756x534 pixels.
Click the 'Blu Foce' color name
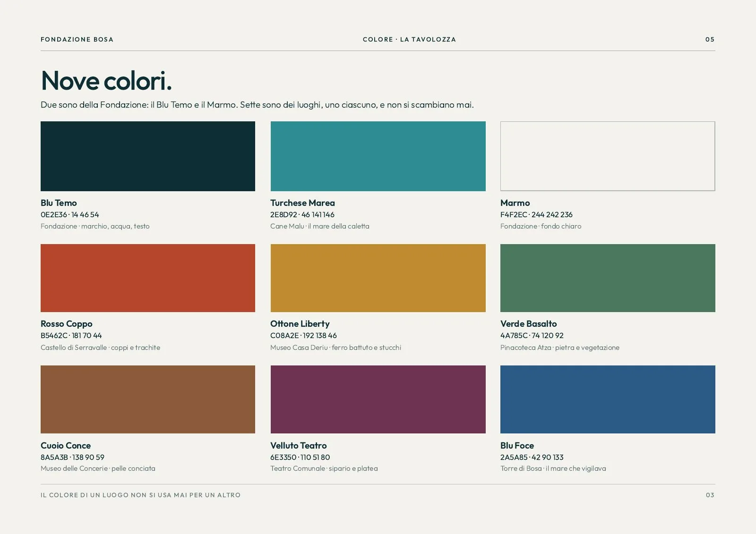[517, 446]
